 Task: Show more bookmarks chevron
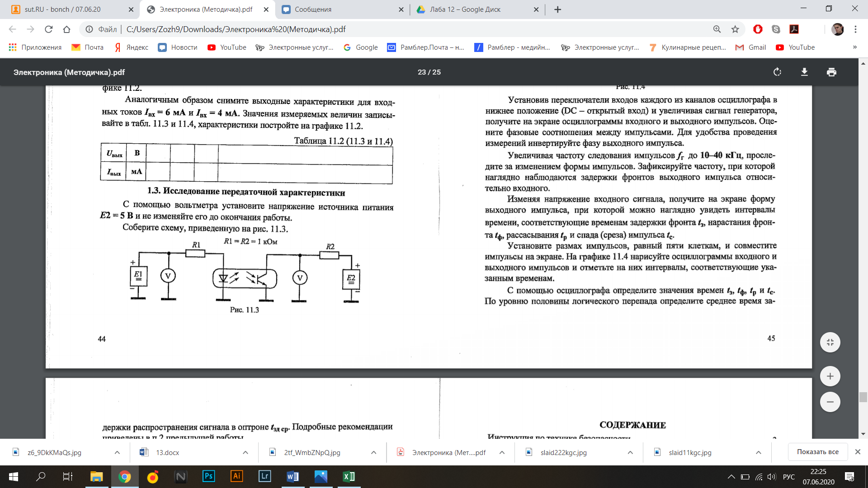click(854, 47)
